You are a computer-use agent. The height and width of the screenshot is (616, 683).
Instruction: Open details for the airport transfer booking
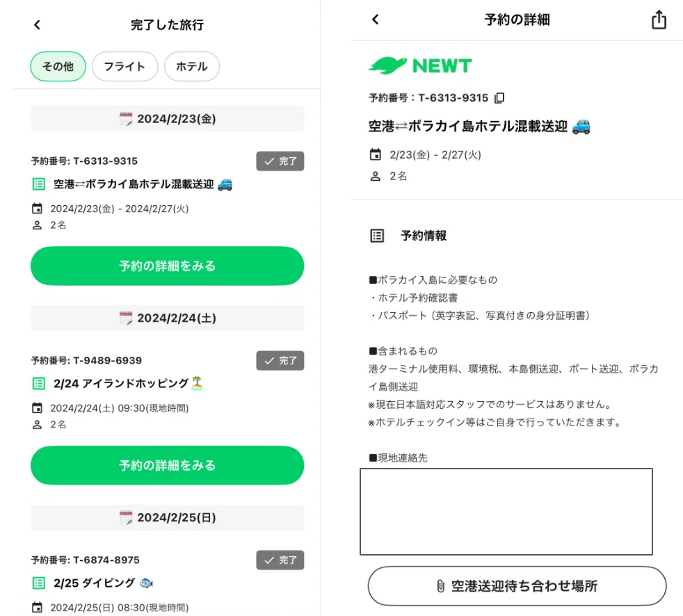(167, 266)
